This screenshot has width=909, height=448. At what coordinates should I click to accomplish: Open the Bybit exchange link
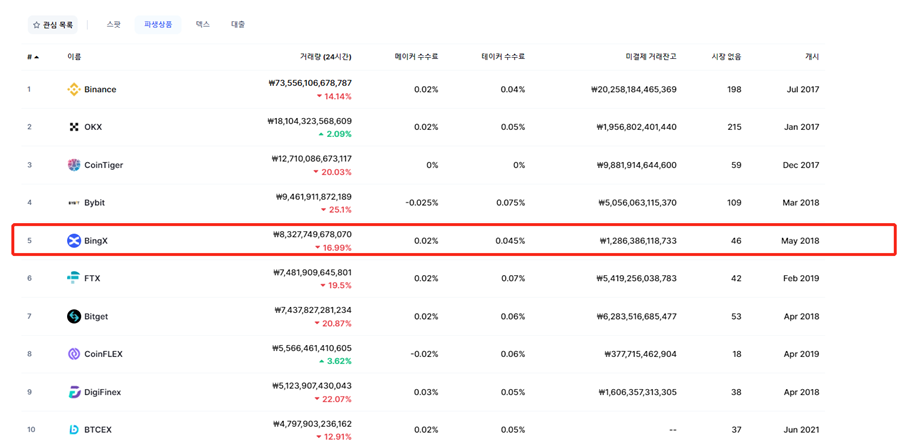click(94, 203)
